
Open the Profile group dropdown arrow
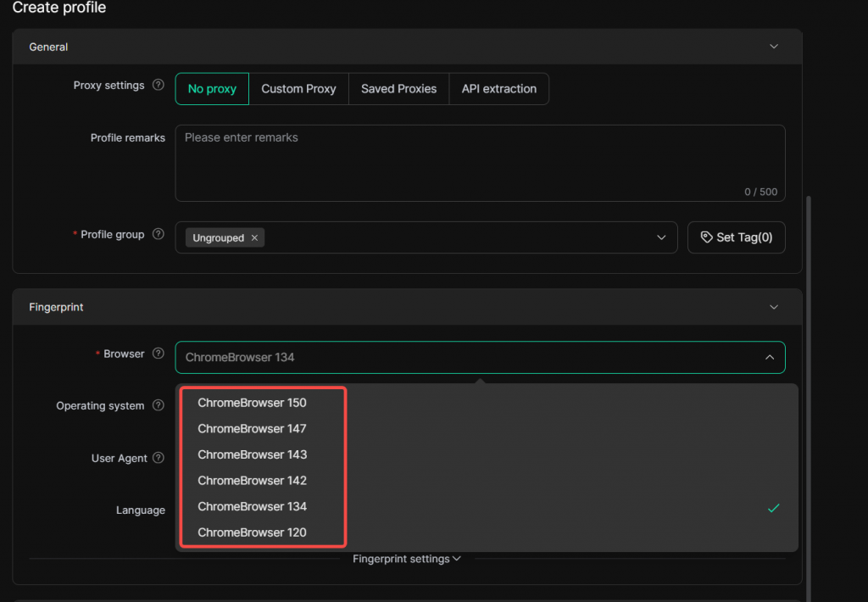[661, 237]
